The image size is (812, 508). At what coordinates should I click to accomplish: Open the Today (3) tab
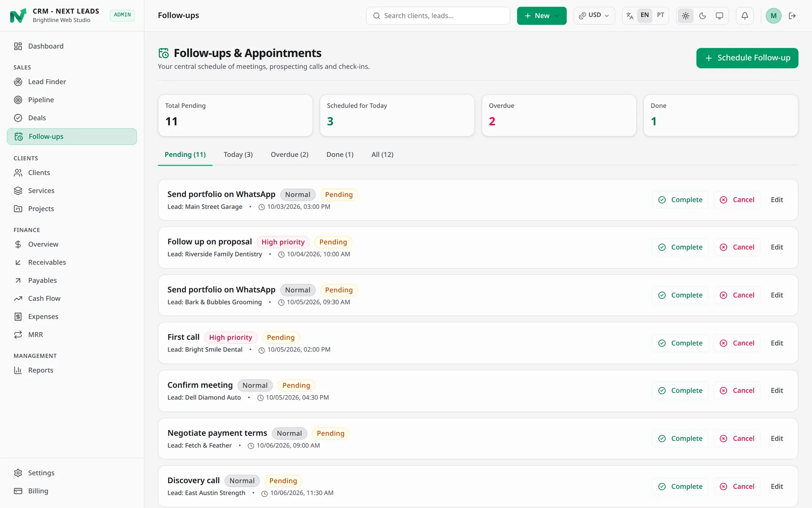238,154
